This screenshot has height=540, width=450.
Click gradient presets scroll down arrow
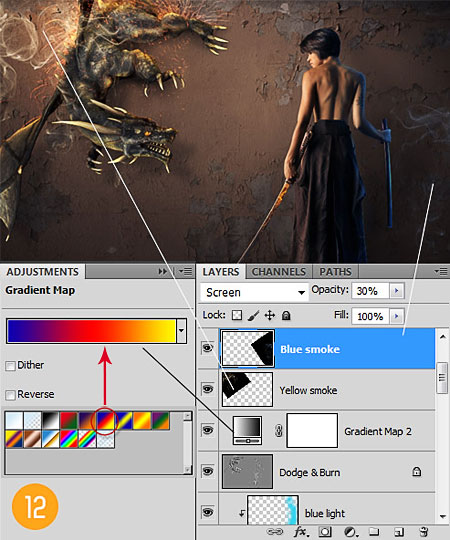tap(188, 469)
